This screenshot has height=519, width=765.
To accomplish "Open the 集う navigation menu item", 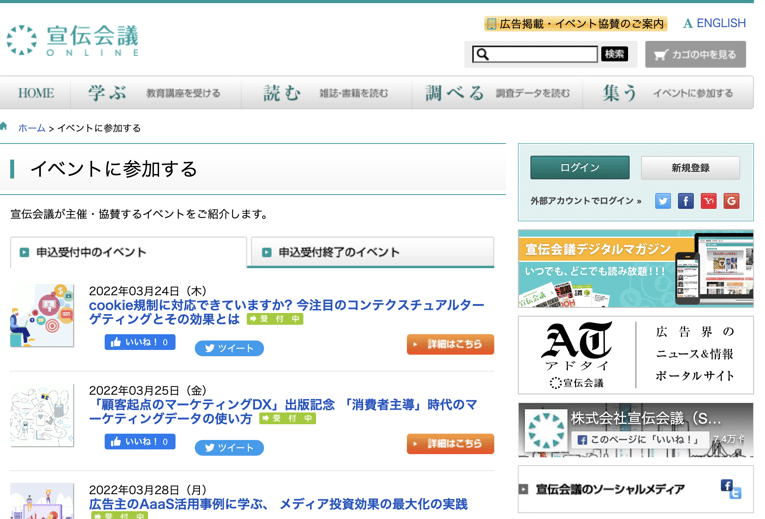I will pos(668,93).
